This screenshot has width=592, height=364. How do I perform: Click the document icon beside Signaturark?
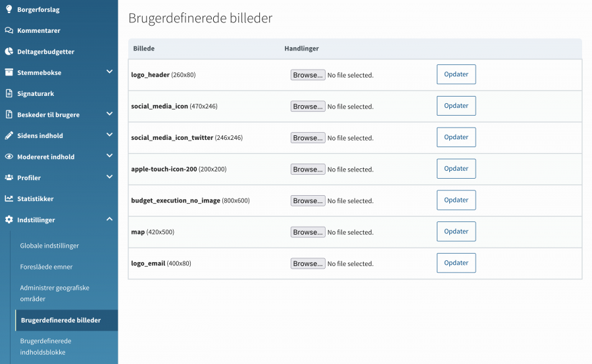coord(9,93)
